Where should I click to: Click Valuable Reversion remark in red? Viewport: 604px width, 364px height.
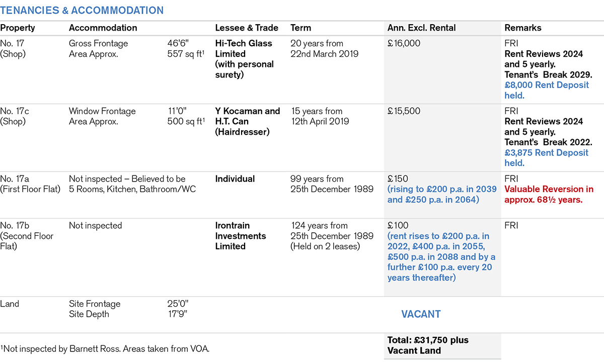pos(549,194)
